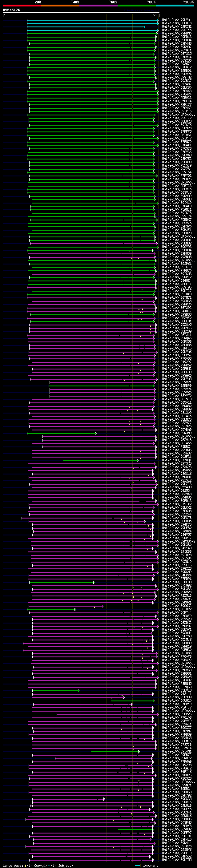Click label UniRef100_B9RT91

(177, 836)
